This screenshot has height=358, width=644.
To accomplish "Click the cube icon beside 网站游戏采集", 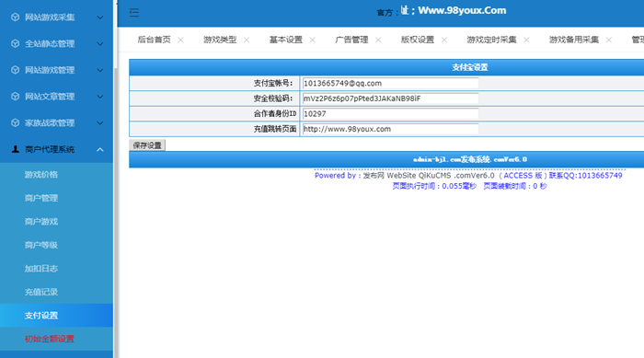I will [x=16, y=17].
